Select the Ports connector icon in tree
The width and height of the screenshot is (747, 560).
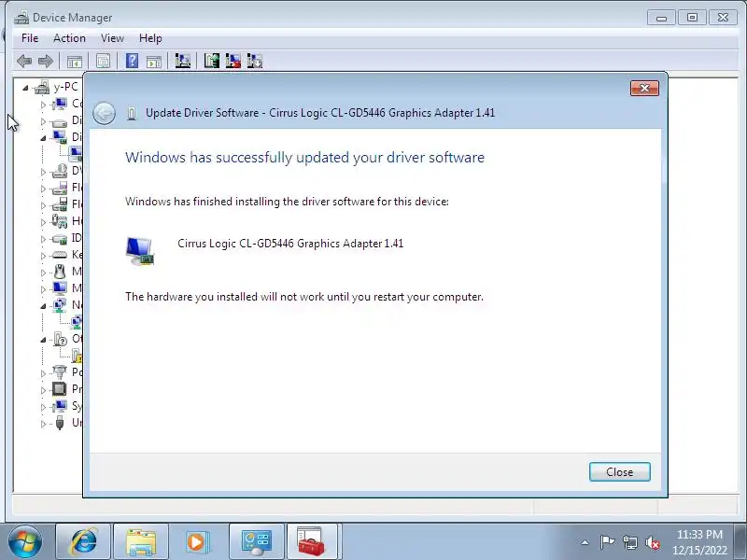(x=60, y=371)
